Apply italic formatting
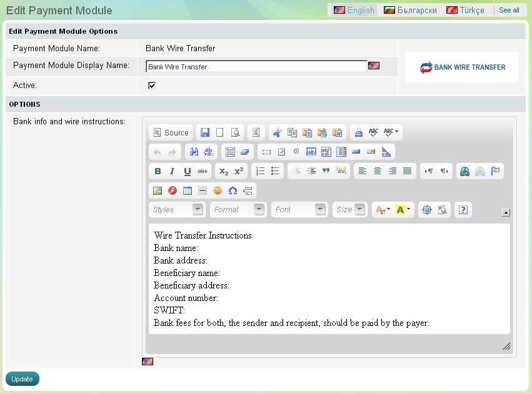 point(173,171)
